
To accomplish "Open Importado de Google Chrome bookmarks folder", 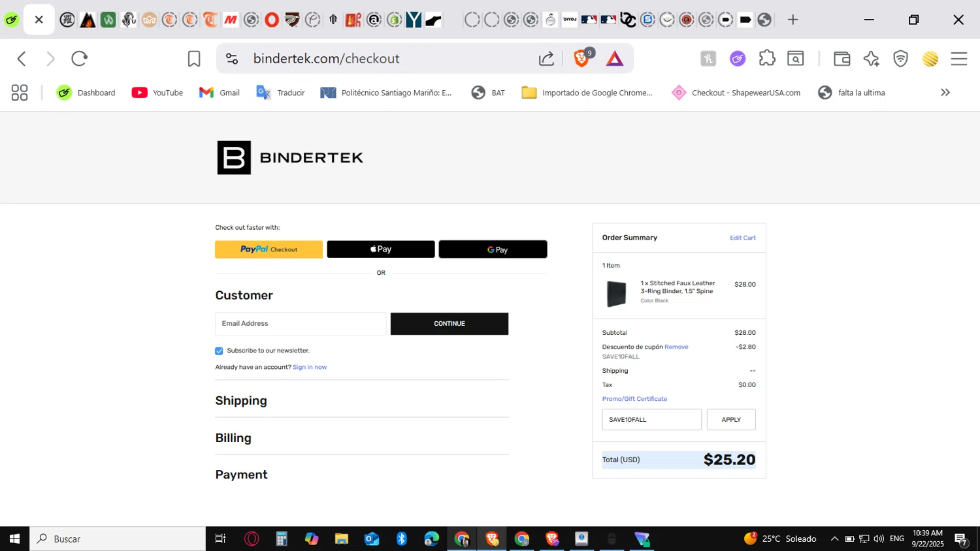I will pyautogui.click(x=587, y=93).
